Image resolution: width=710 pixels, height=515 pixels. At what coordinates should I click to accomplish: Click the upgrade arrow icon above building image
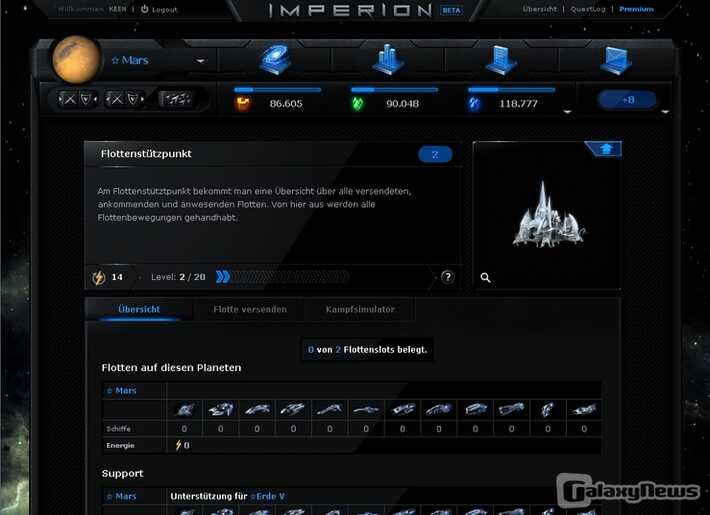606,149
